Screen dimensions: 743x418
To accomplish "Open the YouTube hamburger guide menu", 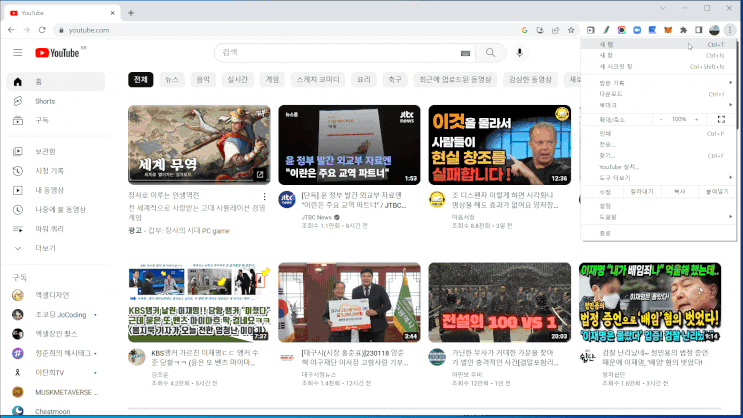I will [18, 53].
